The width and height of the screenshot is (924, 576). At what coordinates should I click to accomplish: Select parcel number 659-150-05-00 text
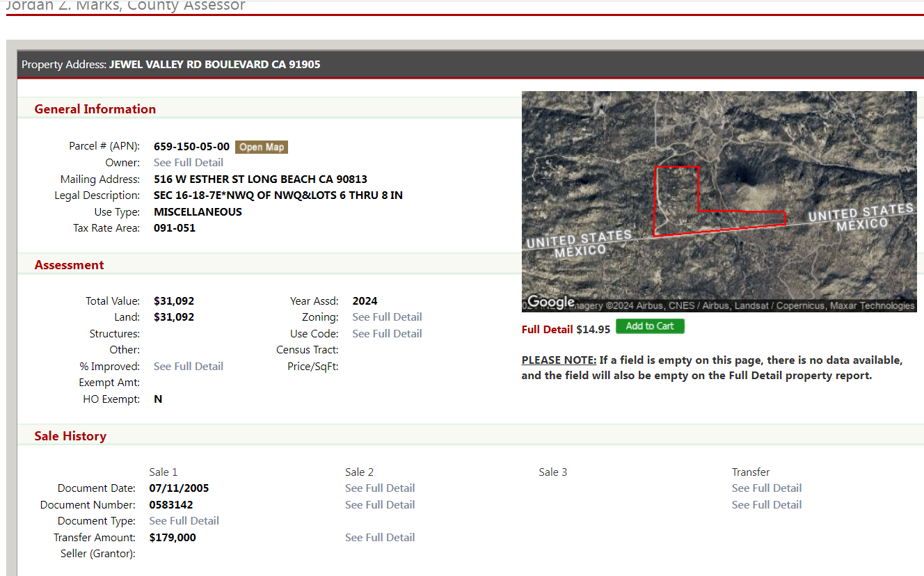(x=191, y=147)
